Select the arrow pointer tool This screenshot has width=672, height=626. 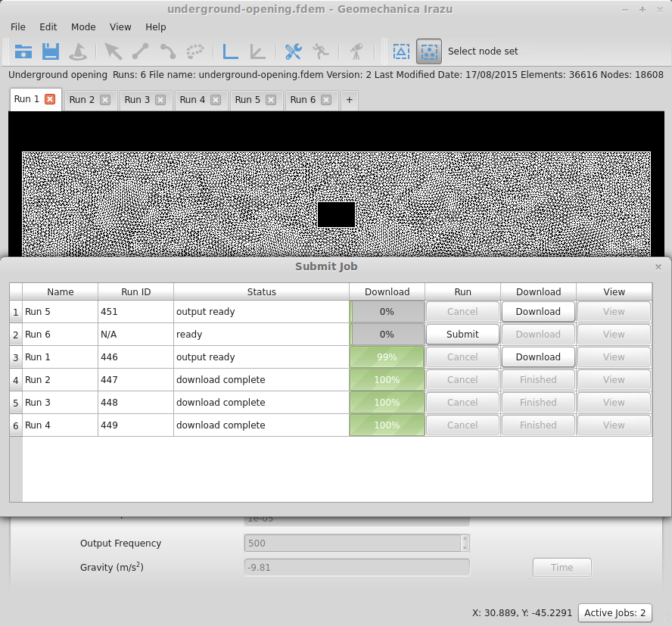(x=113, y=51)
